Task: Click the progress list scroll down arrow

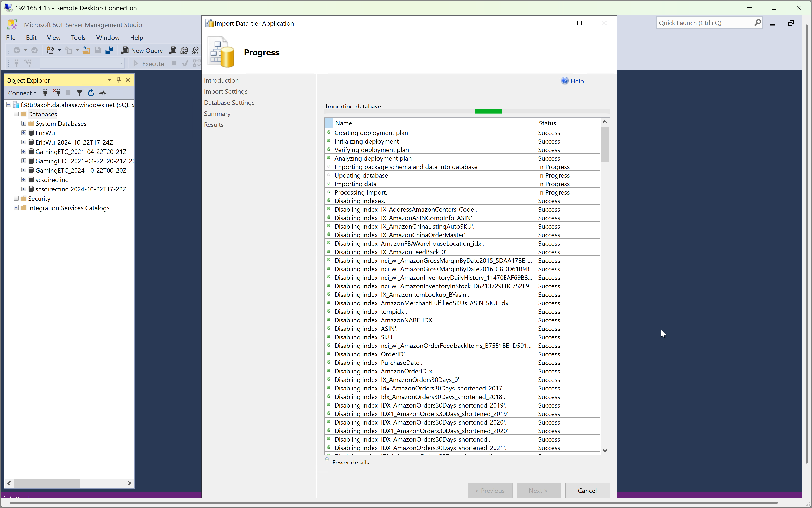Action: point(605,451)
